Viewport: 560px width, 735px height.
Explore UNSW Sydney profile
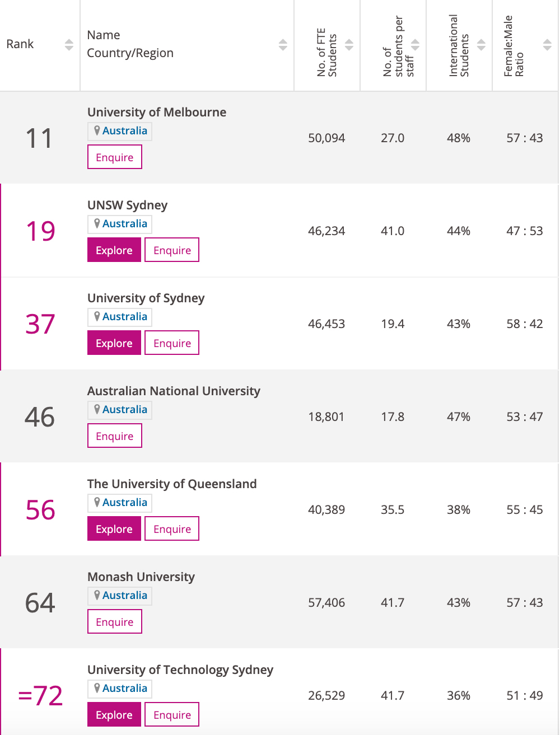click(114, 250)
